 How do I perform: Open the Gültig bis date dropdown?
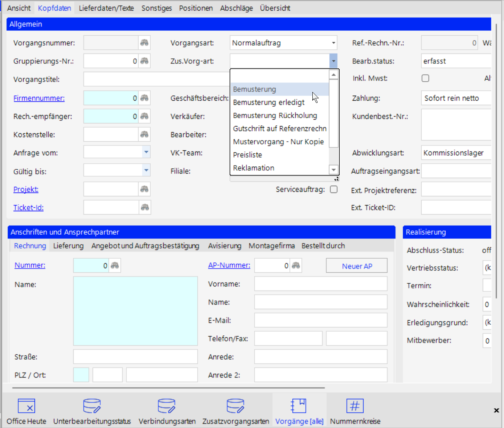click(x=146, y=171)
